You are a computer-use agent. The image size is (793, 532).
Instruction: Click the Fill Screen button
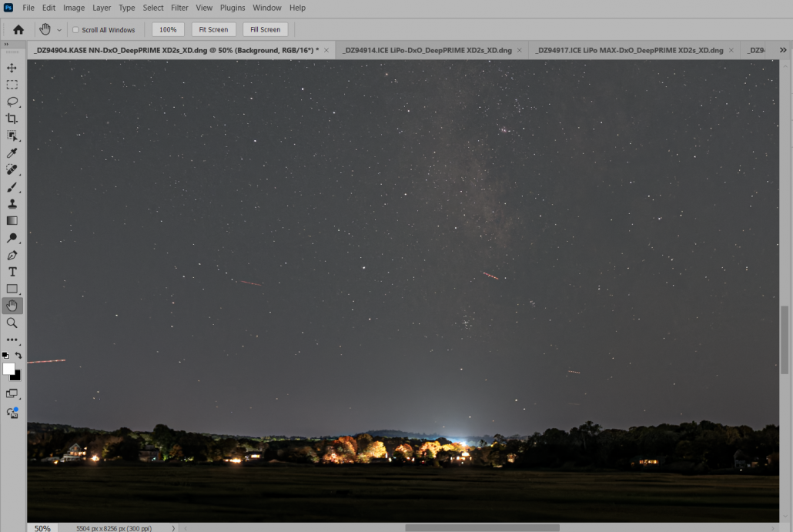coord(265,30)
